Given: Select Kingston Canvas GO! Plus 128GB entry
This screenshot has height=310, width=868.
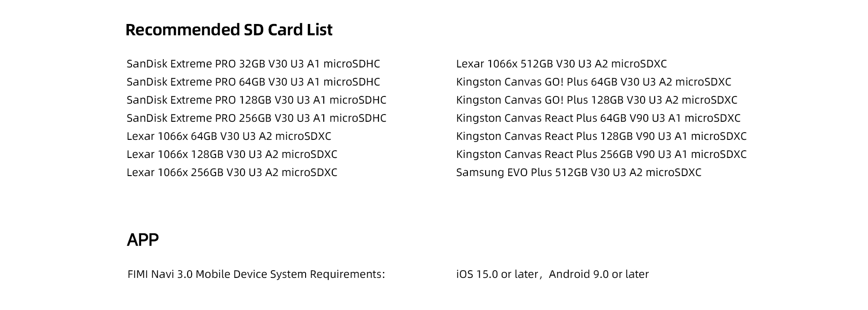Looking at the screenshot, I should coord(597,100).
